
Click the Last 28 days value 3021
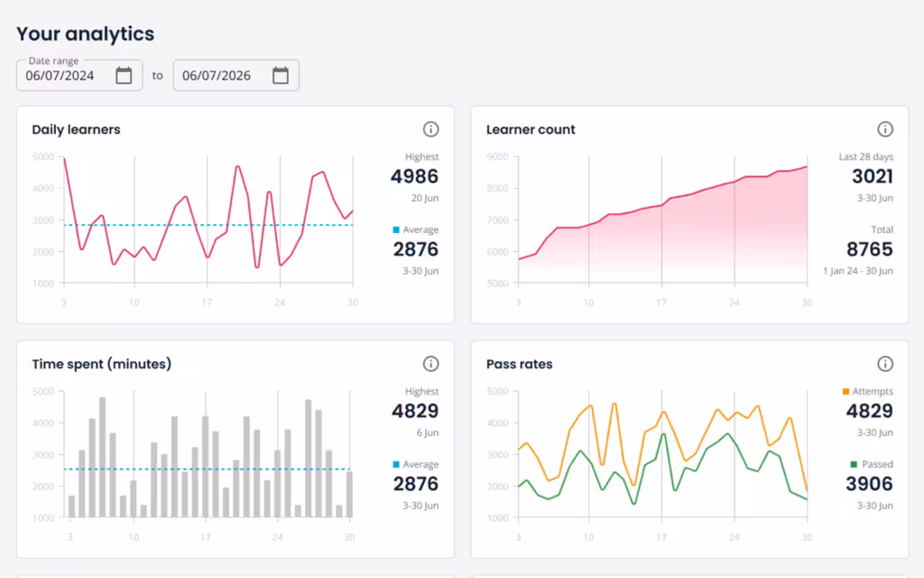873,176
